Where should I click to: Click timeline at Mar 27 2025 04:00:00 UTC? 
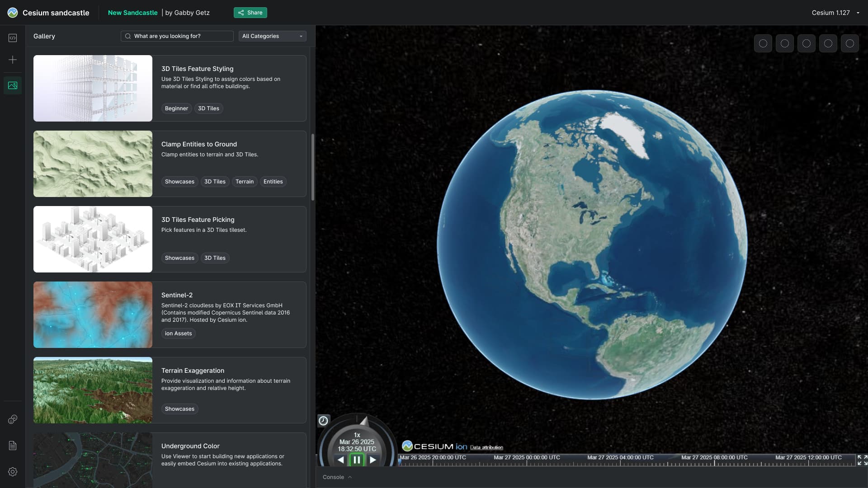(x=620, y=457)
